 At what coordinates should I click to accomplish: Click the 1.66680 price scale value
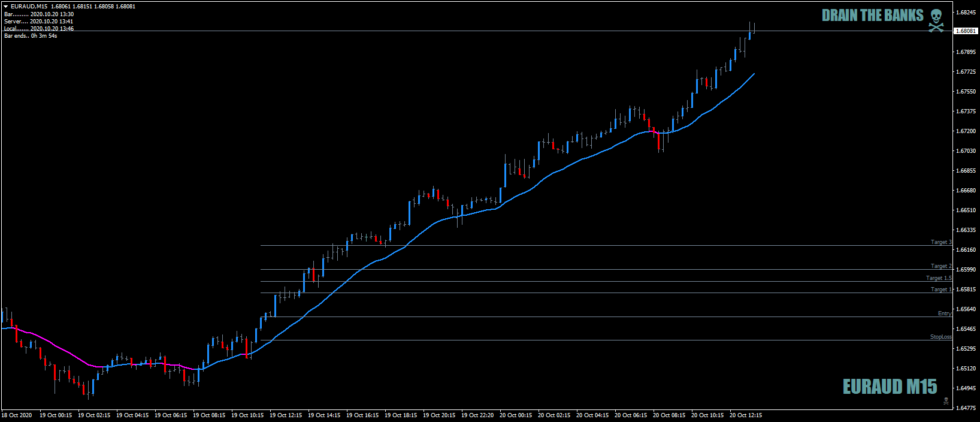pos(966,191)
